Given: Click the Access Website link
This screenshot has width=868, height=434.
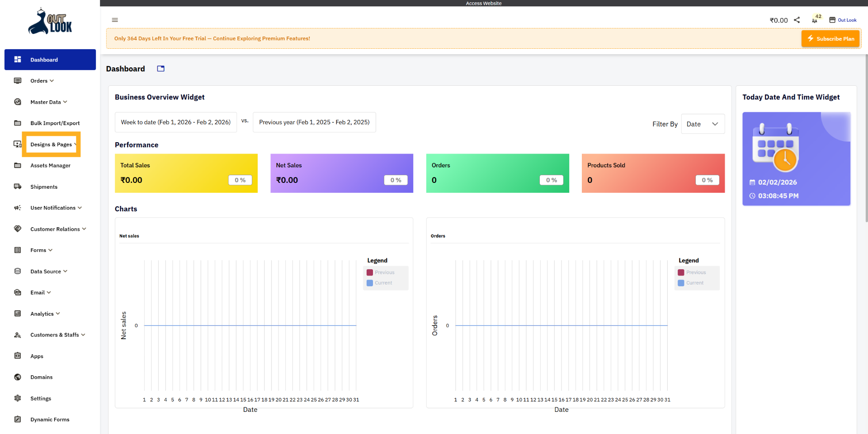Looking at the screenshot, I should tap(483, 3).
